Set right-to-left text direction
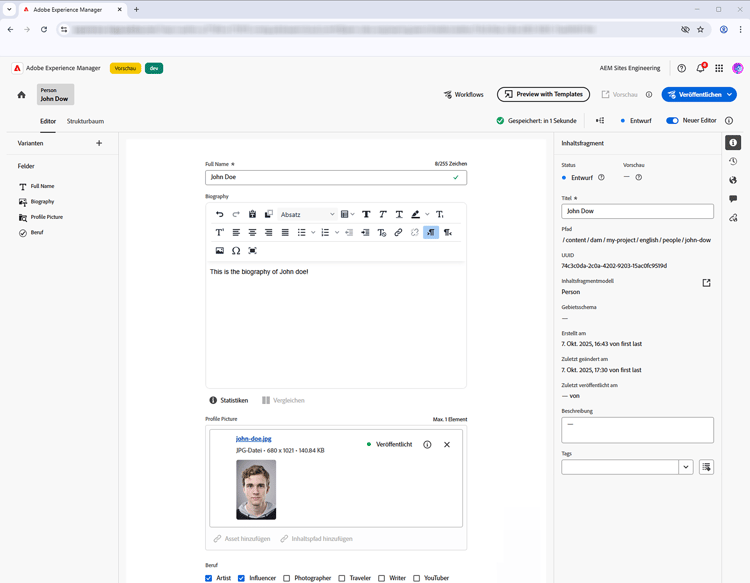Screen dimensions: 750x583 448,232
